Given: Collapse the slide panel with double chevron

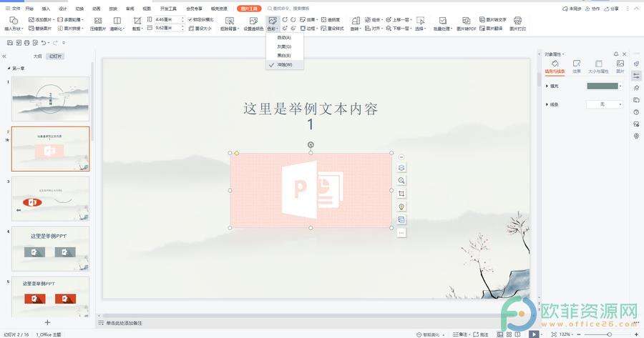Looking at the screenshot, I should [x=4, y=56].
